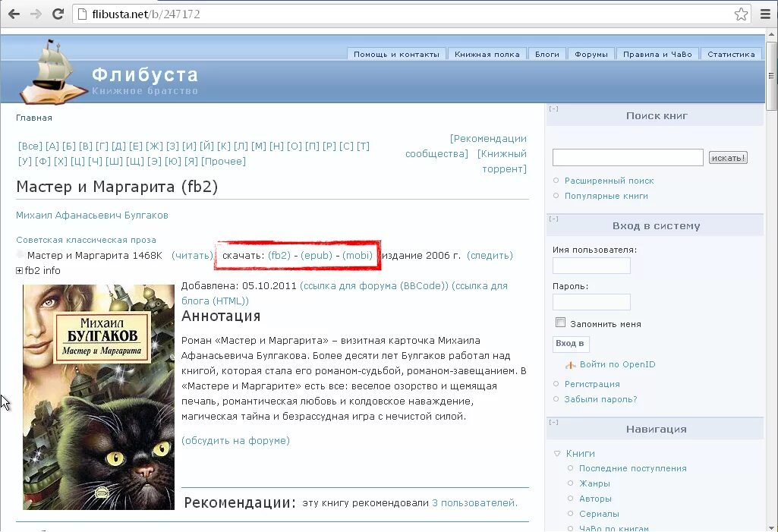Click the Главная breadcrumb link
This screenshot has height=532, width=778.
(33, 118)
